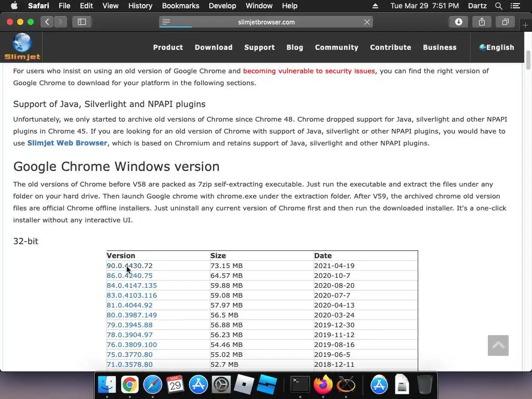This screenshot has width=532, height=399.
Task: Go forward with Safari's forward arrow
Action: click(60, 22)
